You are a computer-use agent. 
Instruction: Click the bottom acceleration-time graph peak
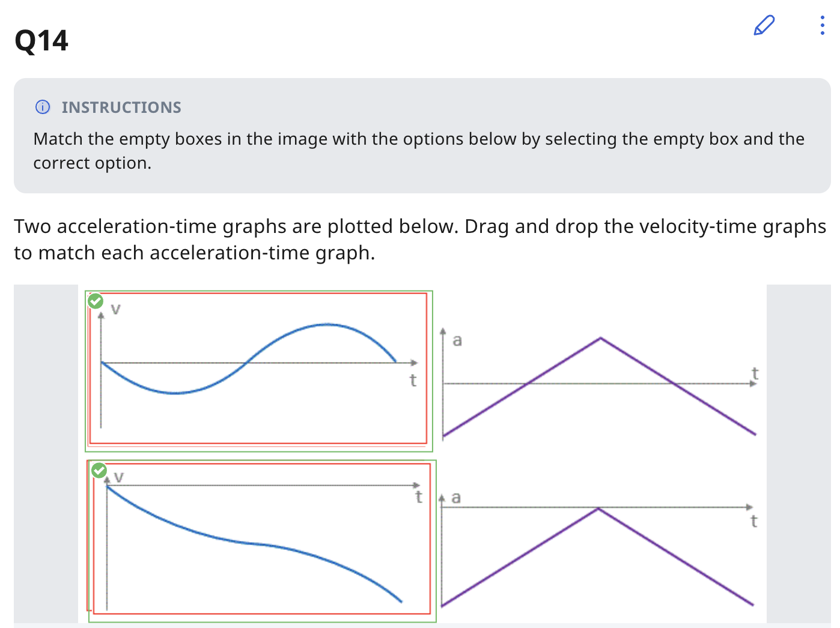[x=598, y=509]
